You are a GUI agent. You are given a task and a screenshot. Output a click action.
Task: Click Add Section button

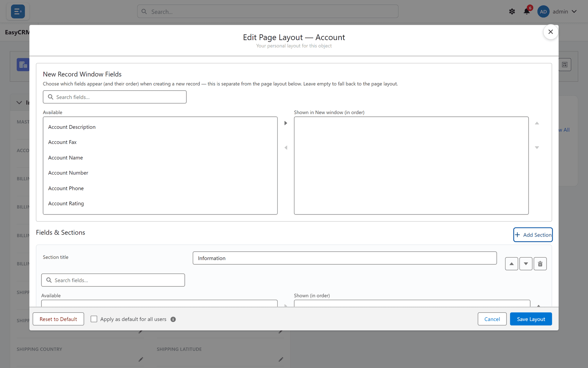533,235
